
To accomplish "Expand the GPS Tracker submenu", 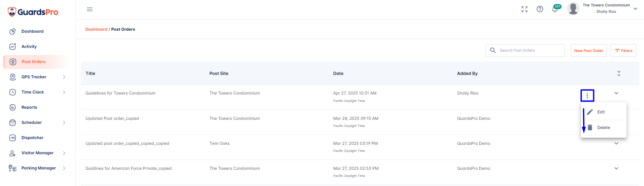I will click(64, 77).
